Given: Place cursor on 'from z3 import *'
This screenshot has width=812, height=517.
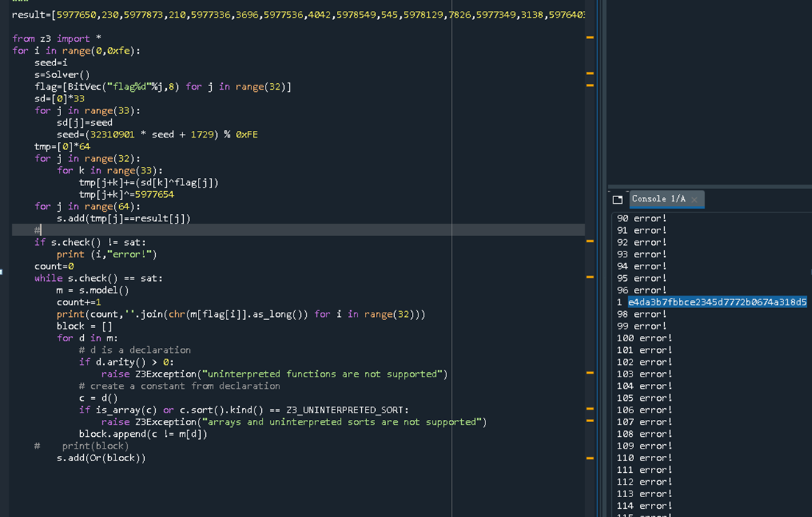Looking at the screenshot, I should [x=57, y=39].
